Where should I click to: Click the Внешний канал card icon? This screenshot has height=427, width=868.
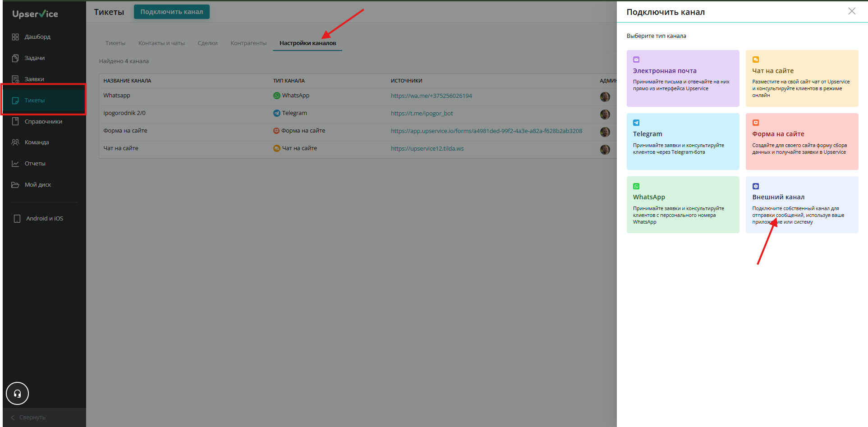756,186
